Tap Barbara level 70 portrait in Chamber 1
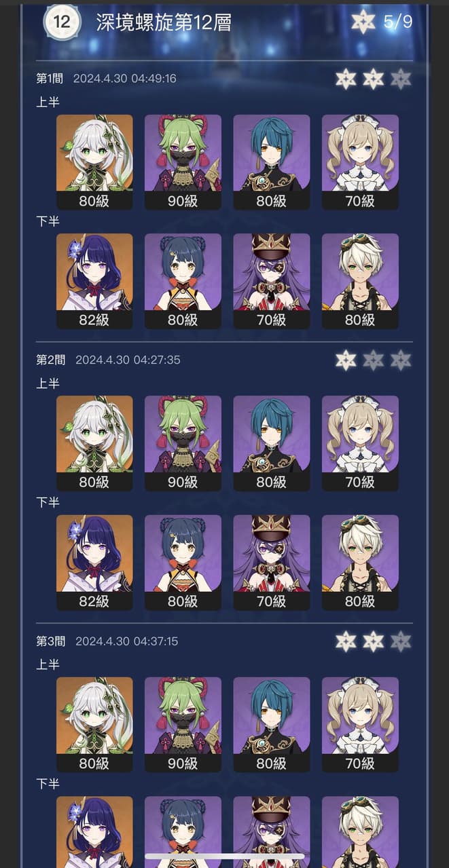The image size is (449, 868). pos(360,162)
